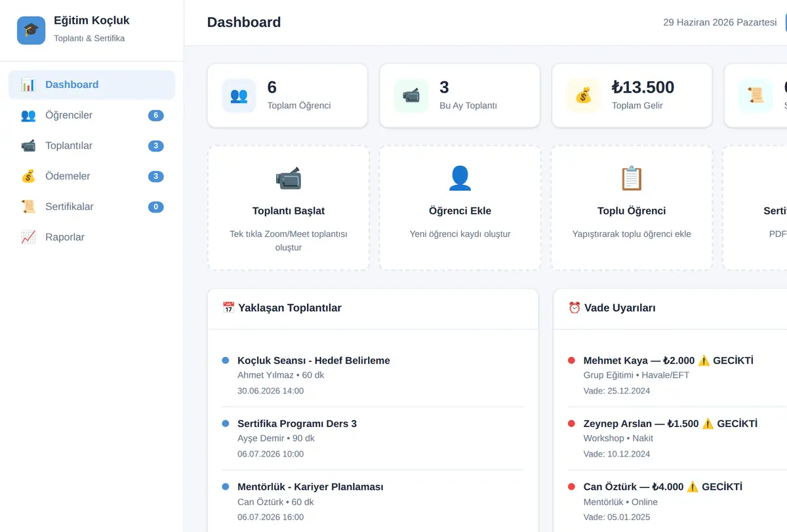Image resolution: width=787 pixels, height=532 pixels.
Task: Select Zeynep Arslan ₺1.500 overdue alert
Action: tap(677, 439)
